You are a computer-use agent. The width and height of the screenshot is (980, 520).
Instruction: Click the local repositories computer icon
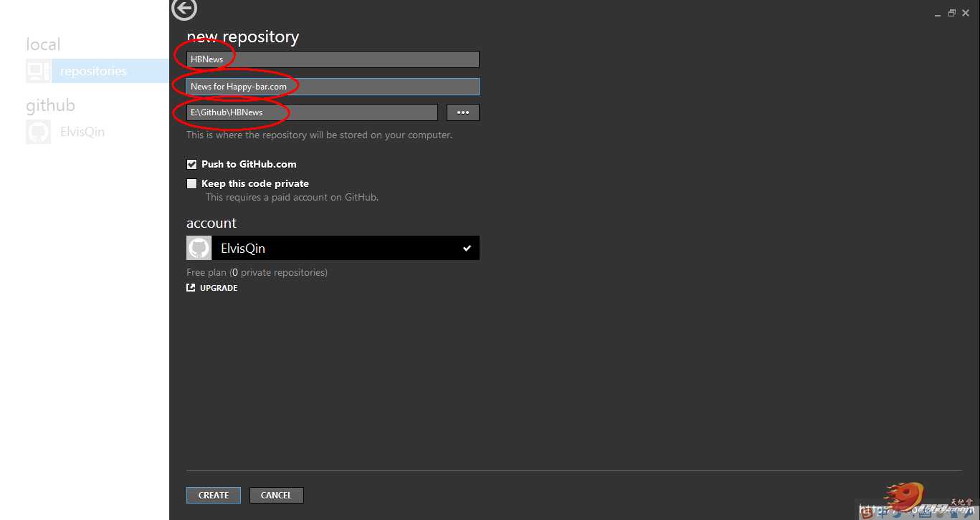pos(38,71)
